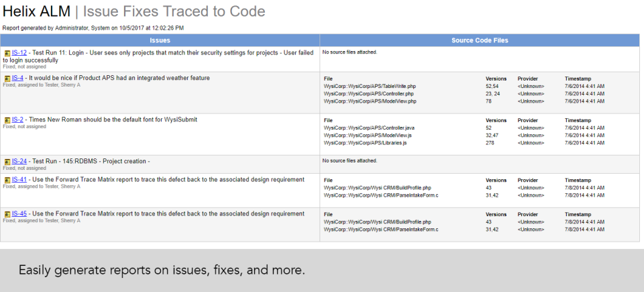Screen dimensions: 644x292
Task: Click the issue icon beside IS-24
Action: 7,162
